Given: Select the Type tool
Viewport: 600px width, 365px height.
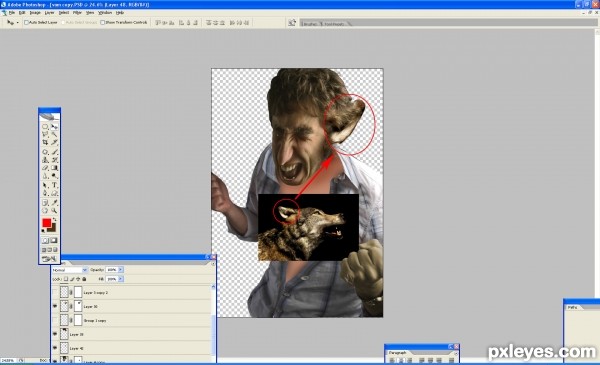Looking at the screenshot, I should [54, 186].
